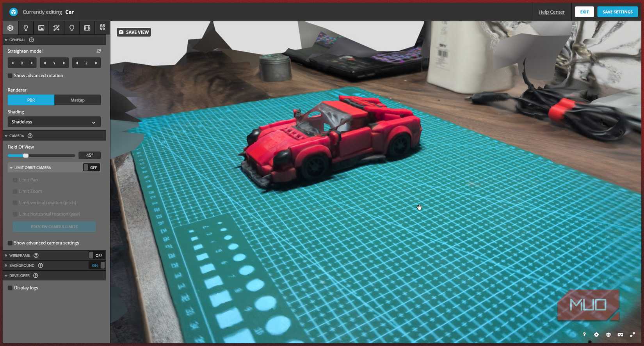Image resolution: width=644 pixels, height=346 pixels.
Task: Rotate model right on X axis
Action: [32, 63]
